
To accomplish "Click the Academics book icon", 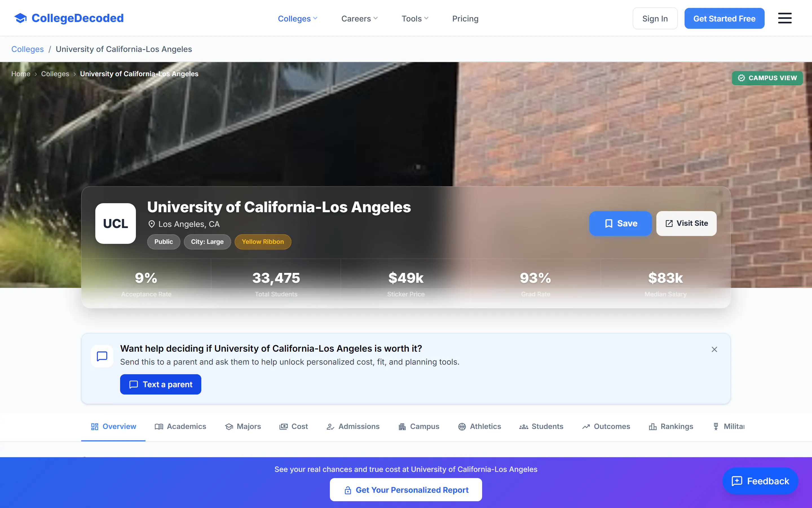I will [159, 427].
